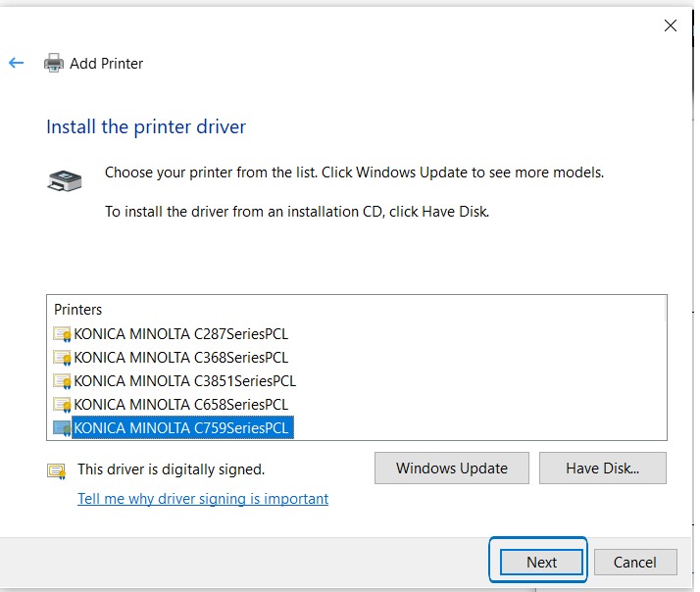The image size is (700, 592).
Task: Click the C759SeriesPCL driver certificate icon
Action: point(62,428)
